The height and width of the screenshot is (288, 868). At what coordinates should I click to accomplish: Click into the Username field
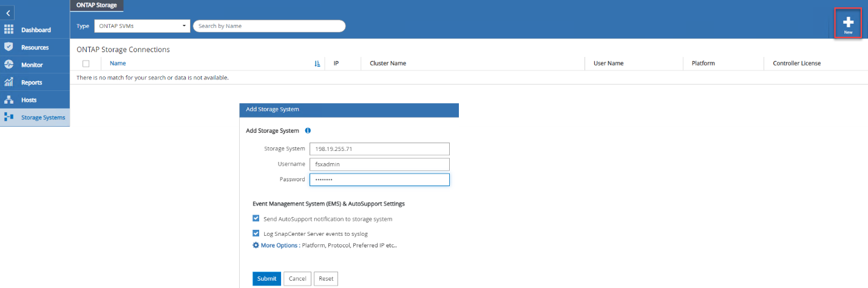379,164
